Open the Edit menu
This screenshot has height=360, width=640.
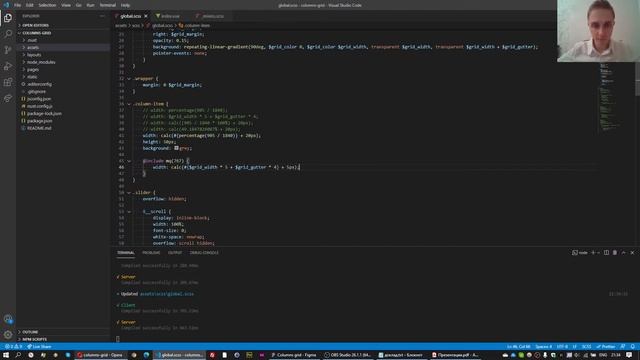(30, 5)
